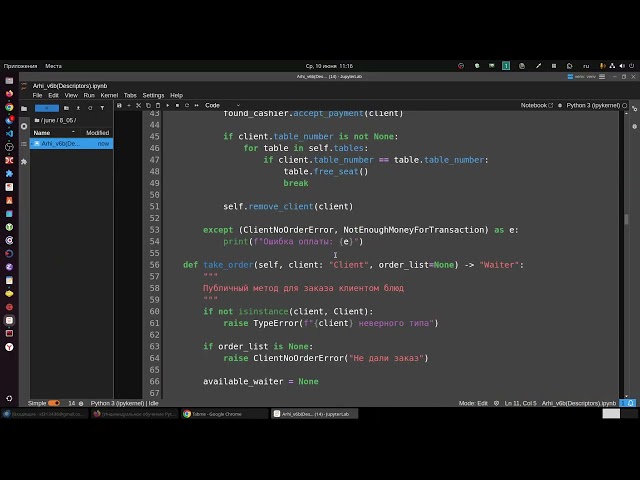The height and width of the screenshot is (480, 640).
Task: Click the blue New Launcher button
Action: click(47, 108)
